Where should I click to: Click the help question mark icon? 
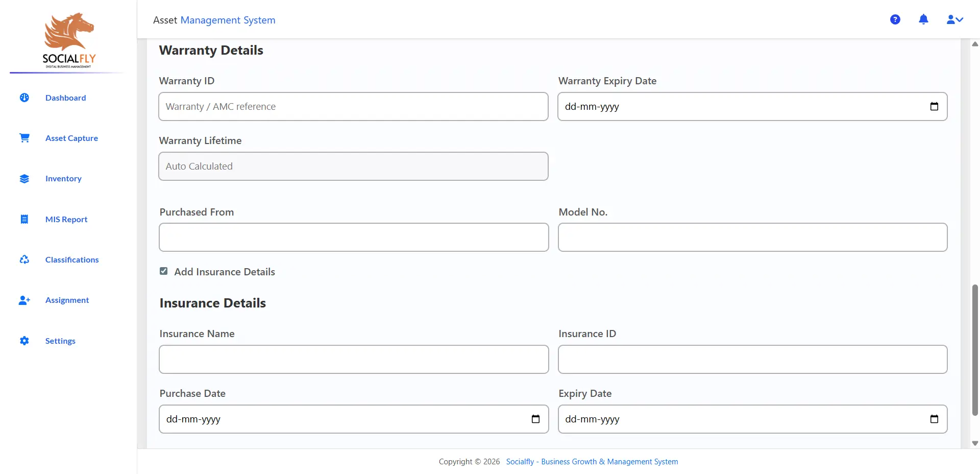pos(895,19)
